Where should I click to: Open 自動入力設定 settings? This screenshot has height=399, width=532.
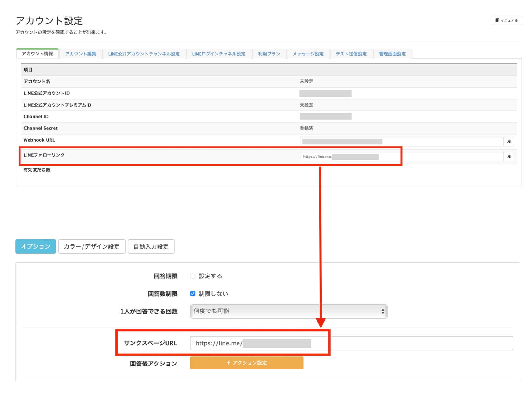(x=151, y=246)
